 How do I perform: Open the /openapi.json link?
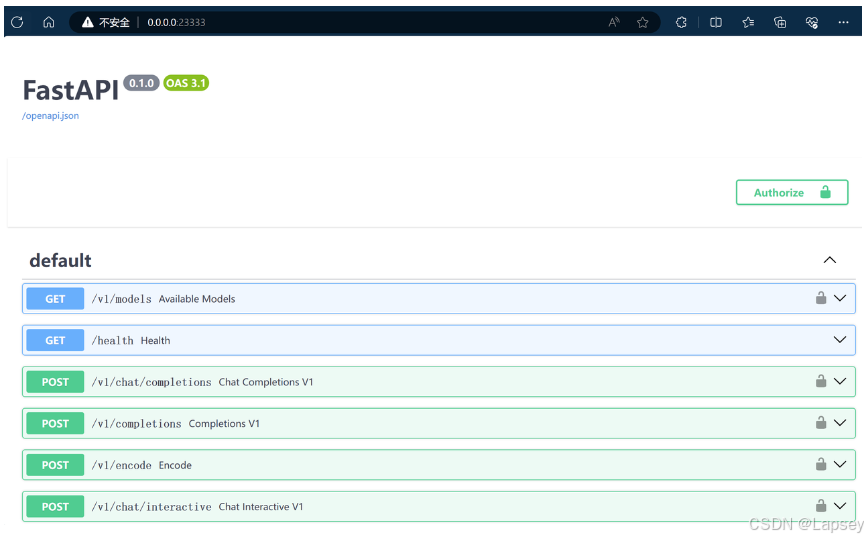pos(50,116)
